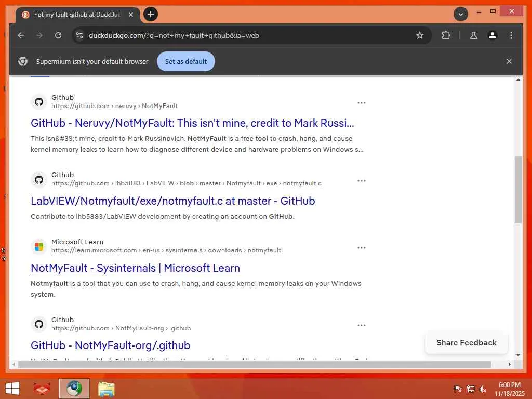Bookmark this page with the star icon
Image resolution: width=532 pixels, height=399 pixels.
pyautogui.click(x=420, y=35)
